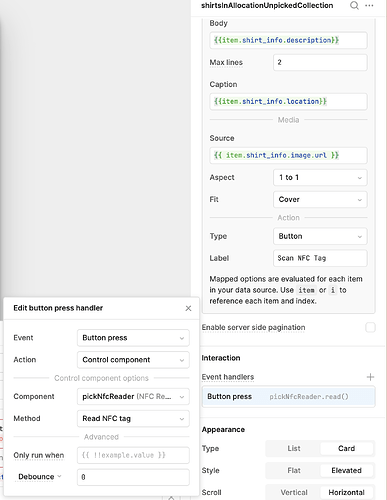The image size is (387, 500).
Task: Edit the Source field with image.url
Action: pyautogui.click(x=289, y=155)
